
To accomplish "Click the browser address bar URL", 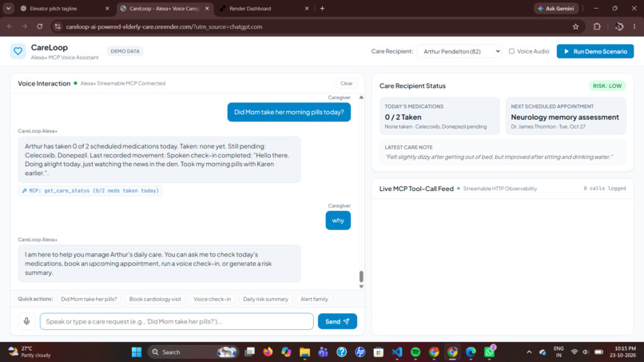I will (164, 26).
